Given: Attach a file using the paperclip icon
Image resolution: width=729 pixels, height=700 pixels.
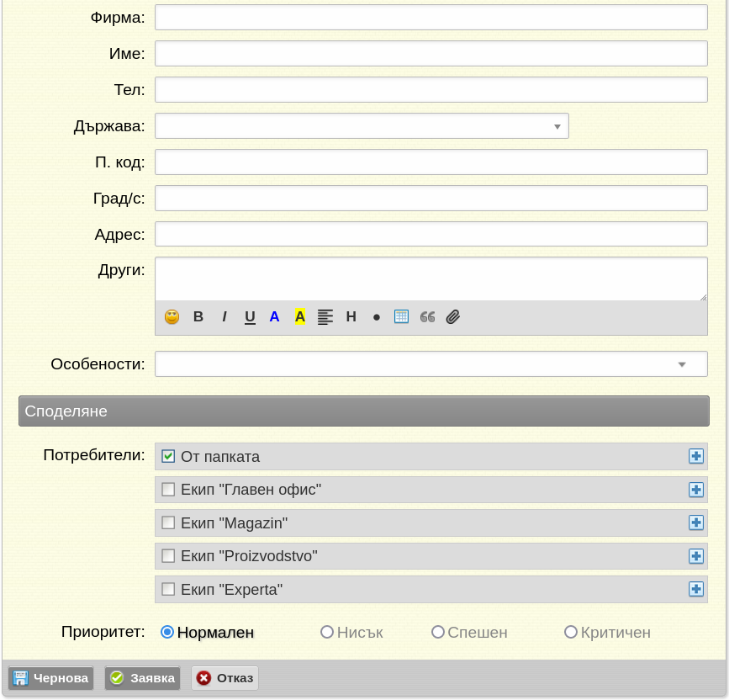Looking at the screenshot, I should pyautogui.click(x=453, y=317).
